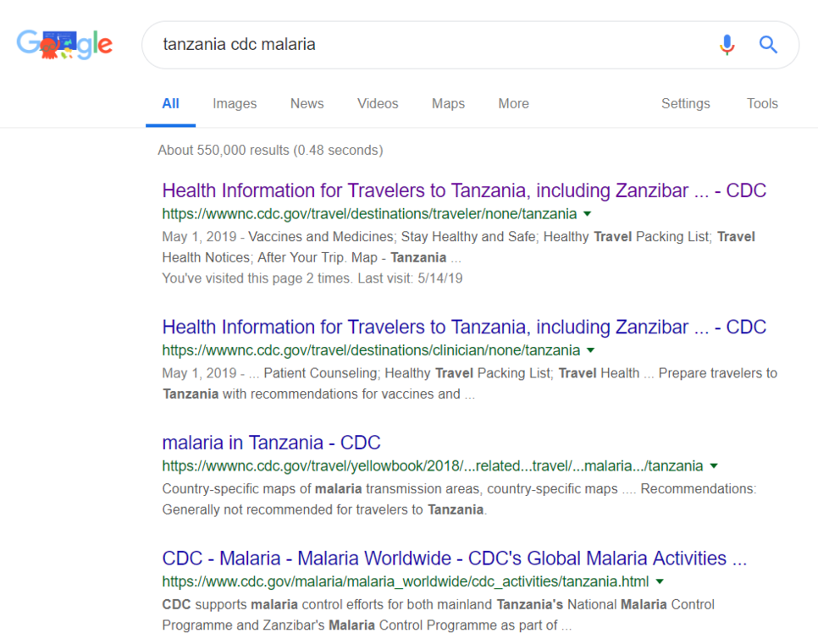Open search Settings menu
The image size is (818, 644).
tap(686, 104)
